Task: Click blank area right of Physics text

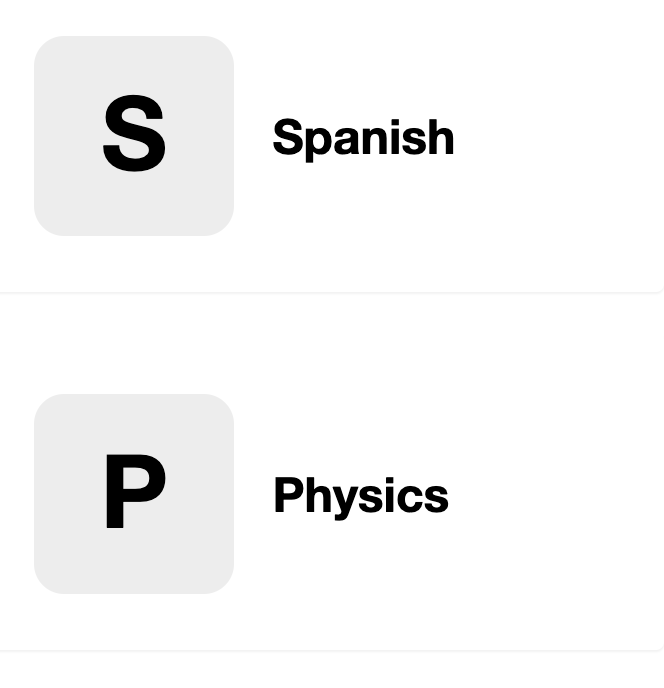Action: pos(555,496)
